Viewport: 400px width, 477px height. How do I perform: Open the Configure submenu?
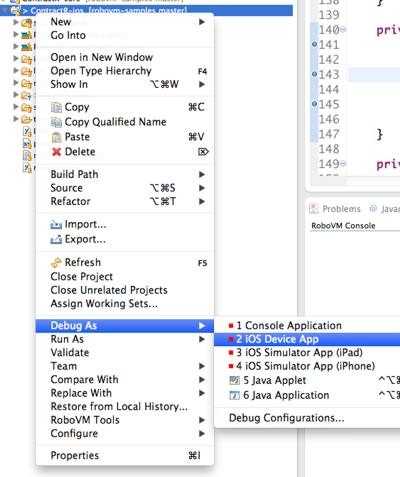coord(125,434)
